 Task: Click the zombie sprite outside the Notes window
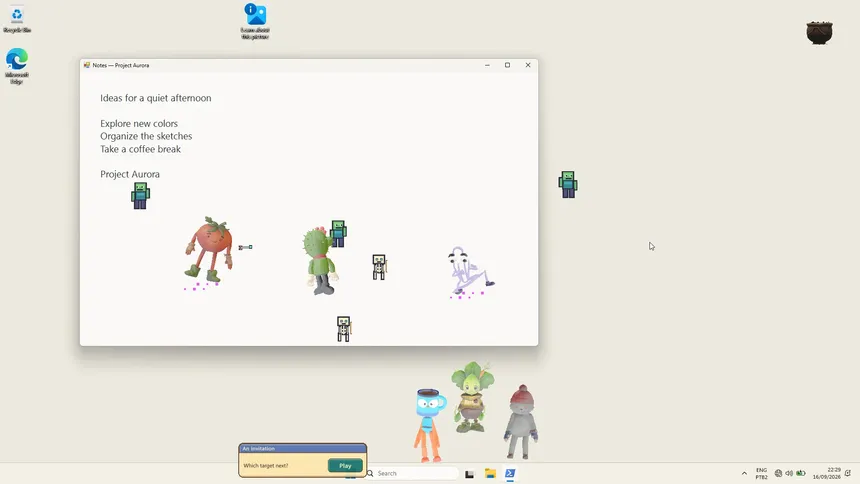(568, 184)
